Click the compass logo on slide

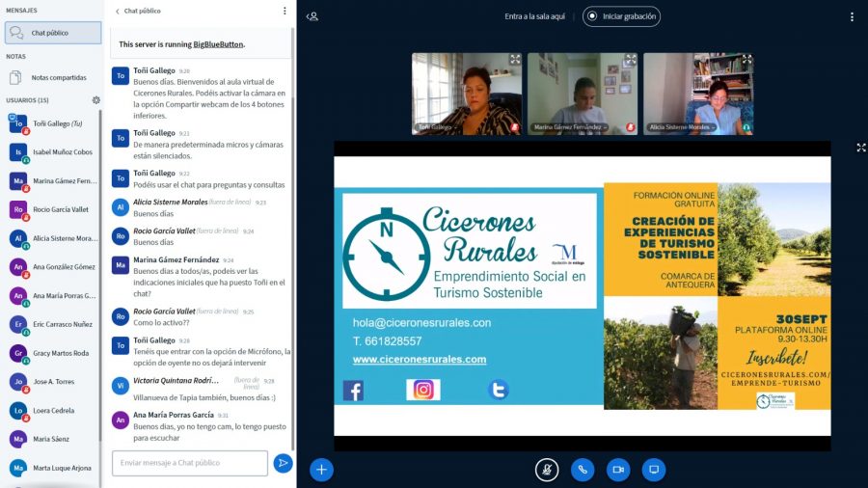click(x=386, y=256)
